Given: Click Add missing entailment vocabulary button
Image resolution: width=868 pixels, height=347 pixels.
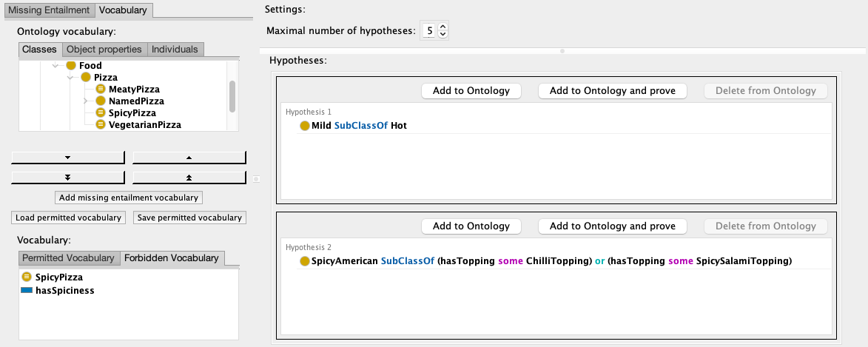Looking at the screenshot, I should (129, 198).
